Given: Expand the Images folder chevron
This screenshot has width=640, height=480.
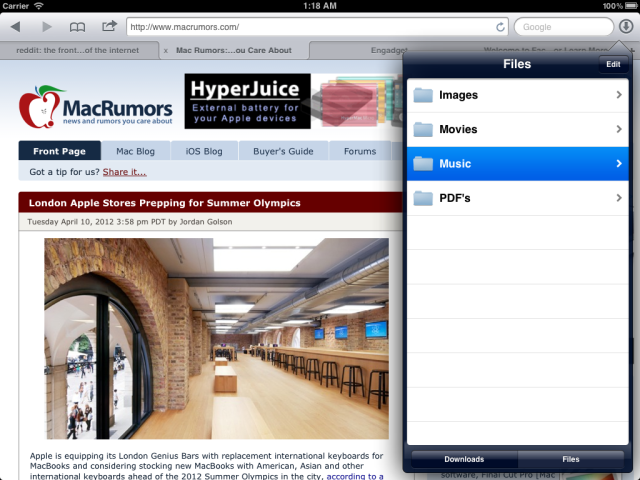Looking at the screenshot, I should tap(619, 95).
